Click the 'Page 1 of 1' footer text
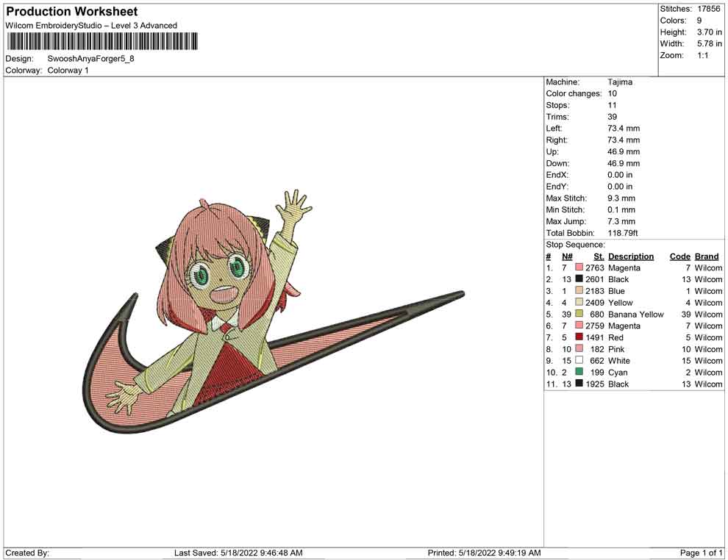This screenshot has height=560, width=728. click(701, 553)
